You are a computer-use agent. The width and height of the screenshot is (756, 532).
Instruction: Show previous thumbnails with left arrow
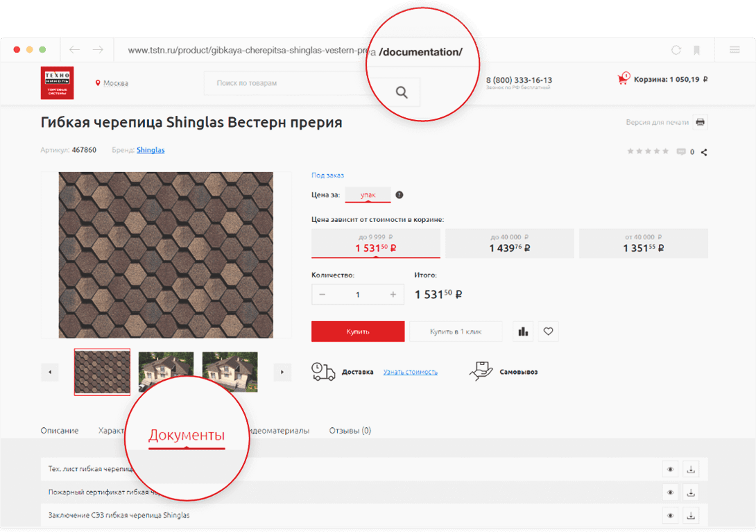[x=50, y=372]
